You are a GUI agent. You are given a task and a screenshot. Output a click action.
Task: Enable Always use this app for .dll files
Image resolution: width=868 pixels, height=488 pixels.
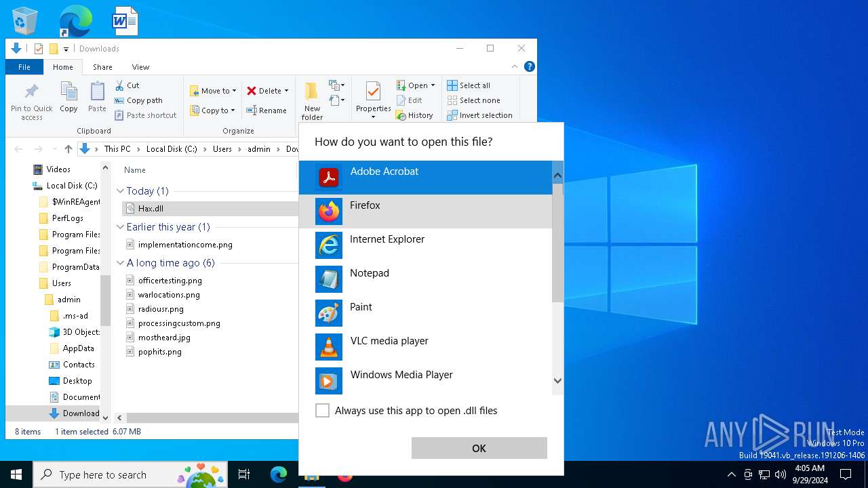click(x=323, y=411)
